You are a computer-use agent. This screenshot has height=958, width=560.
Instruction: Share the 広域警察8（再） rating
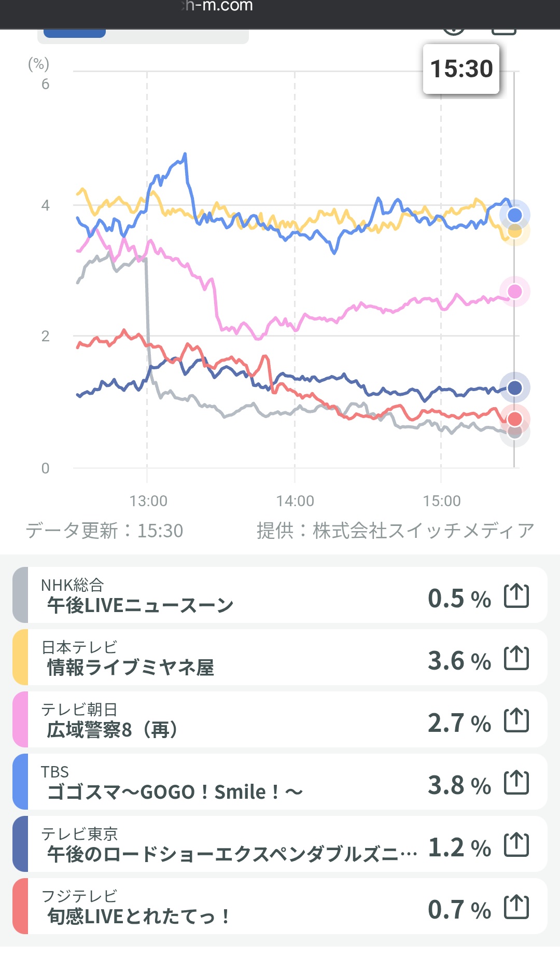coord(516,720)
